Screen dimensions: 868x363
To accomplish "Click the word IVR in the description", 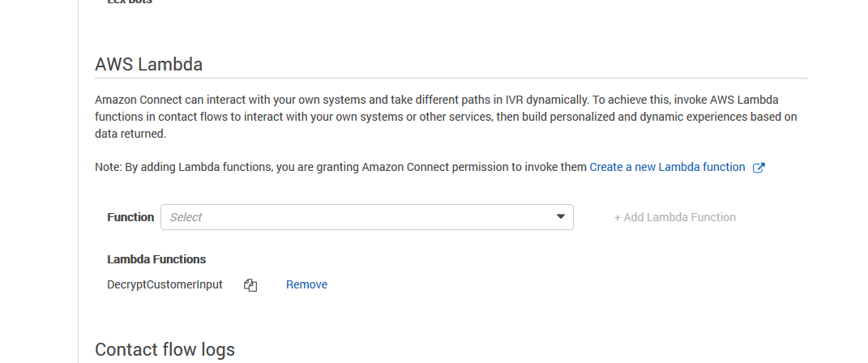I will click(515, 100).
